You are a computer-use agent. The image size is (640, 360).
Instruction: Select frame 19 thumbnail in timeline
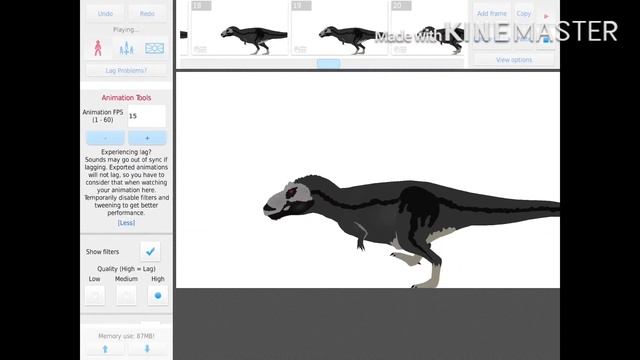tap(340, 28)
